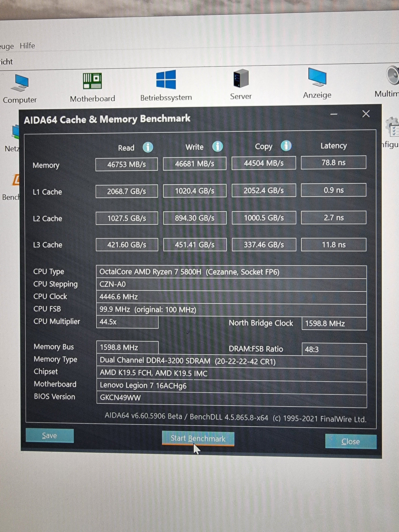Close the benchmark window with the X

point(366,114)
